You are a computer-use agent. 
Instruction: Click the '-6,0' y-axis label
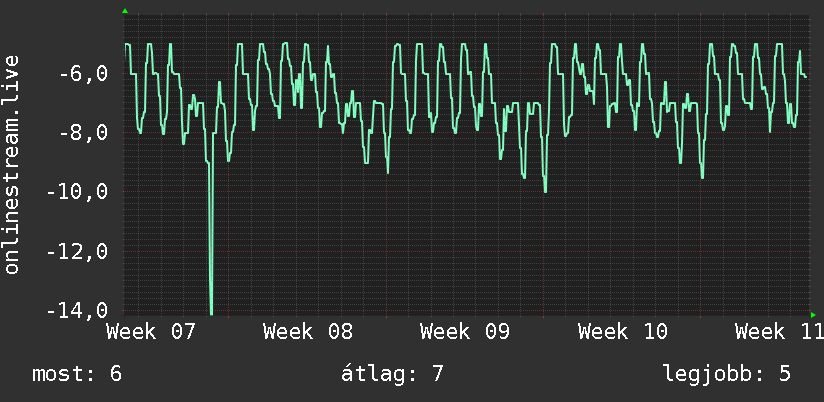[83, 74]
